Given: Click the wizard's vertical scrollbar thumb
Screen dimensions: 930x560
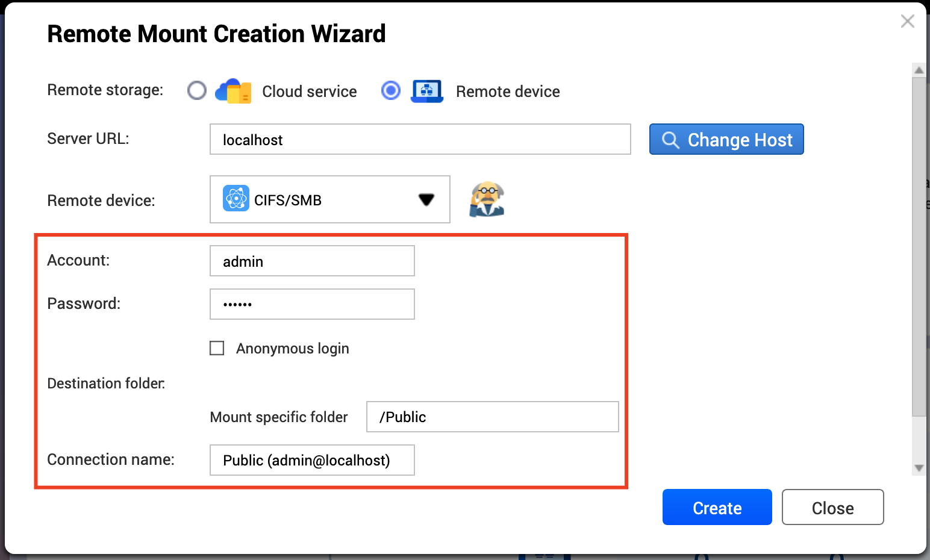Looking at the screenshot, I should [919, 246].
